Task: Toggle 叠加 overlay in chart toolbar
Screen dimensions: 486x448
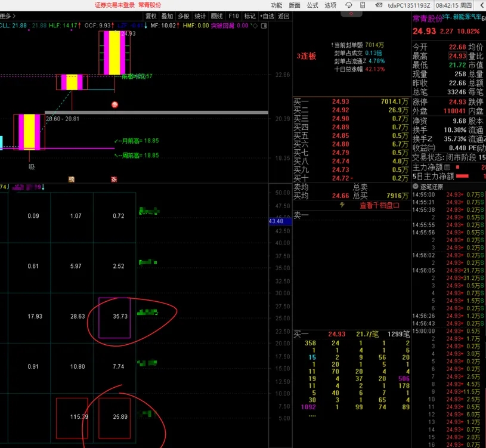Action: coord(167,16)
